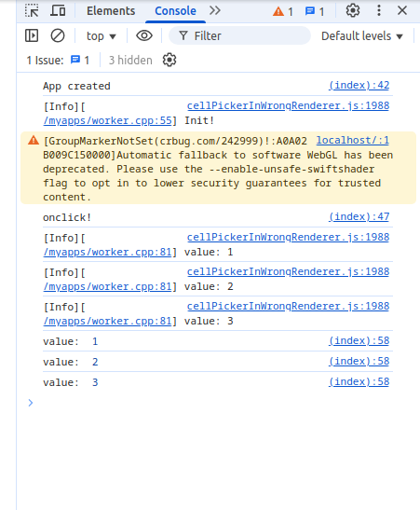The height and width of the screenshot is (510, 420).
Task: Click the 1 Issue message badge
Action: (x=58, y=61)
